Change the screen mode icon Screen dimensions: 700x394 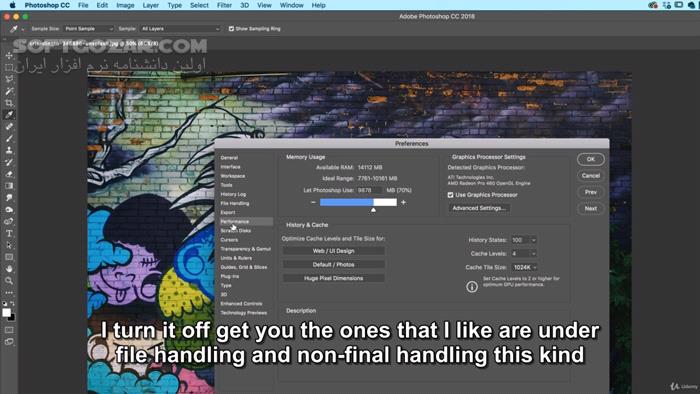[9, 342]
